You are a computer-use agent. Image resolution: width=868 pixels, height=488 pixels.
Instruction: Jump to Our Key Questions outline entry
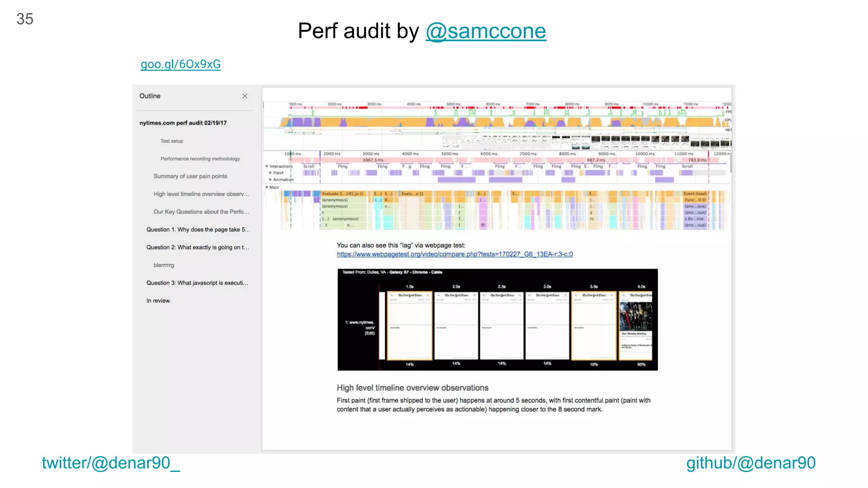(x=201, y=212)
